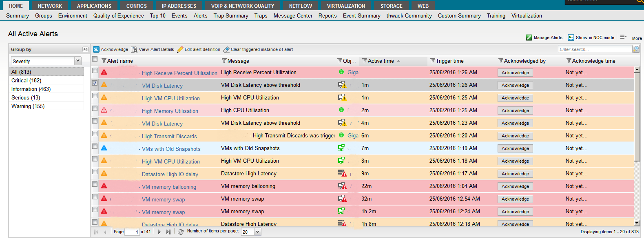Click the critical icon of High Receive Percent Utilisation
This screenshot has height=243, width=644.
coord(104,72)
